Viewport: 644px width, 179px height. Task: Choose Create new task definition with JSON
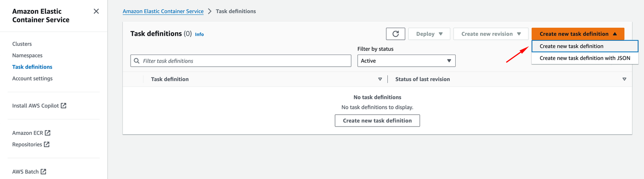tap(585, 58)
